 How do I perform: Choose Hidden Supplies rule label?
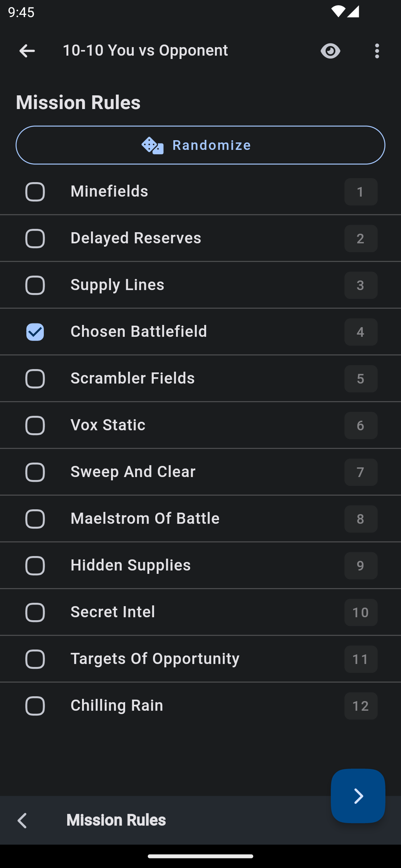point(130,565)
